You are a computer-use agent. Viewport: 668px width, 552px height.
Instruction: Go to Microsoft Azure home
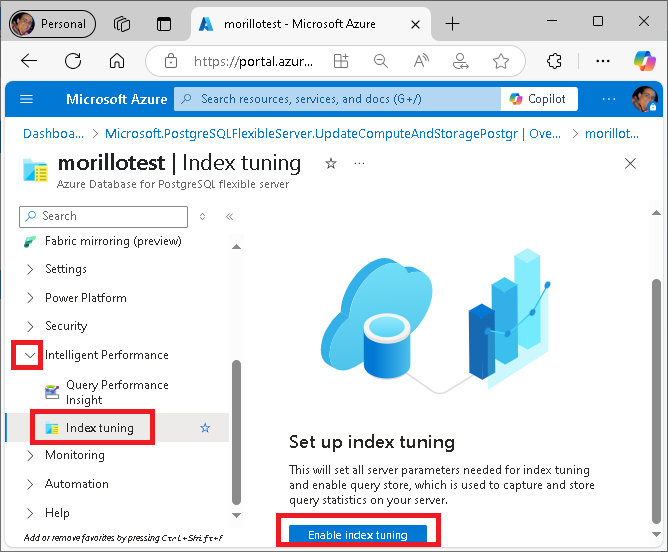coord(116,99)
